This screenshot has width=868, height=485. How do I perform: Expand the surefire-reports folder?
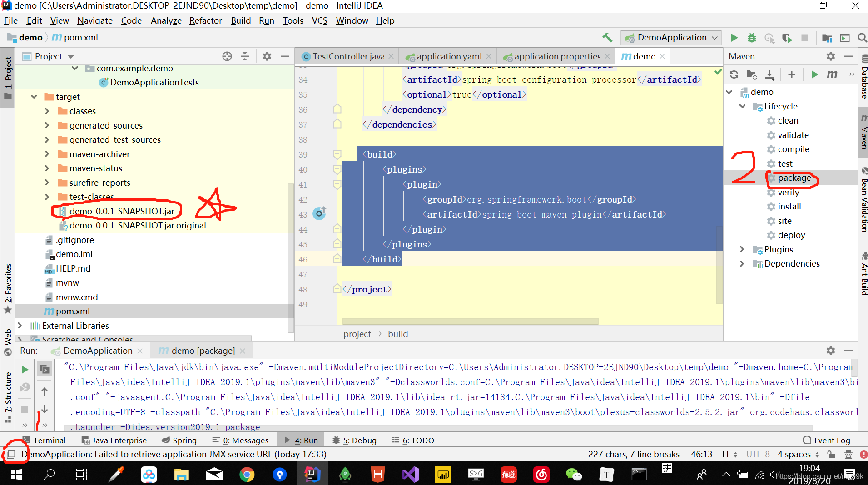tap(47, 183)
